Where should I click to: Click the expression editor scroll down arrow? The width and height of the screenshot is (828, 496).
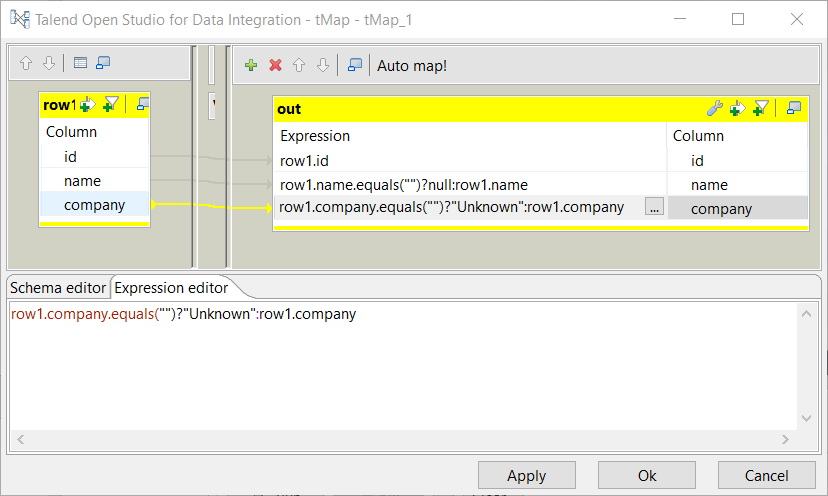(806, 418)
